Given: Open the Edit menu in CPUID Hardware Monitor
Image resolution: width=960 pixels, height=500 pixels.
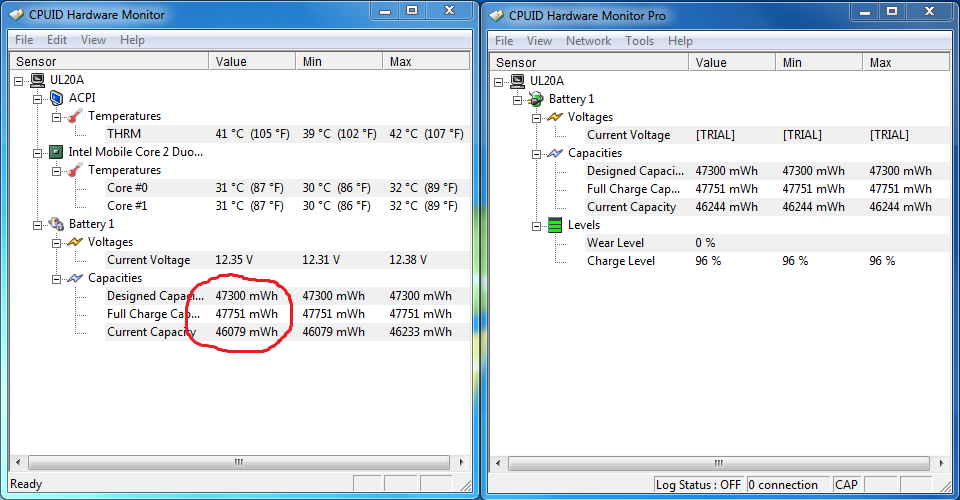Looking at the screenshot, I should pos(57,40).
